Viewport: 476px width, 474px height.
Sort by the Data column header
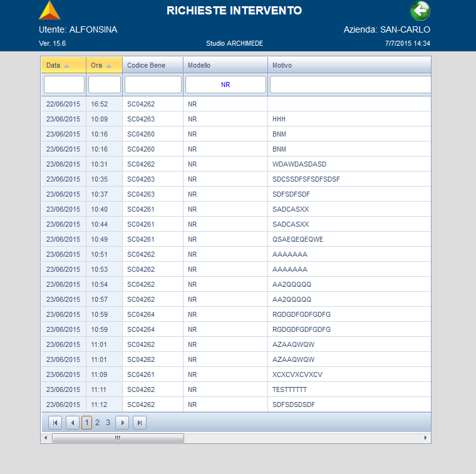(x=63, y=65)
